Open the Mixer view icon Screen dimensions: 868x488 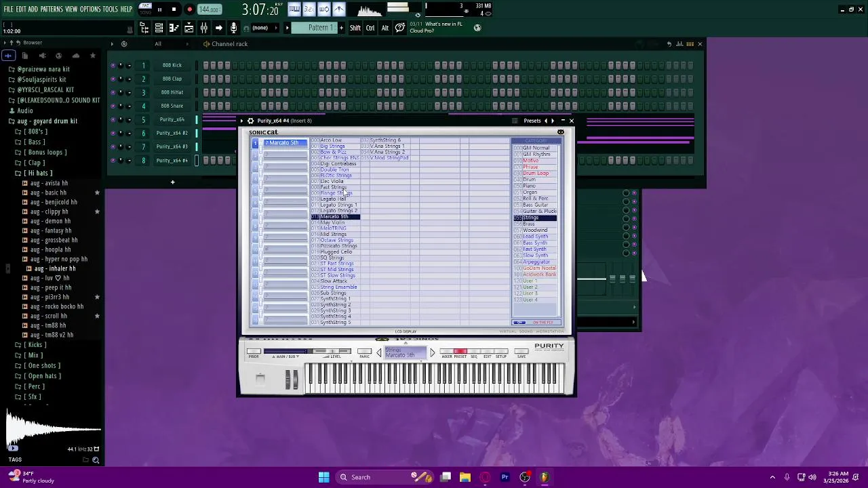[203, 28]
